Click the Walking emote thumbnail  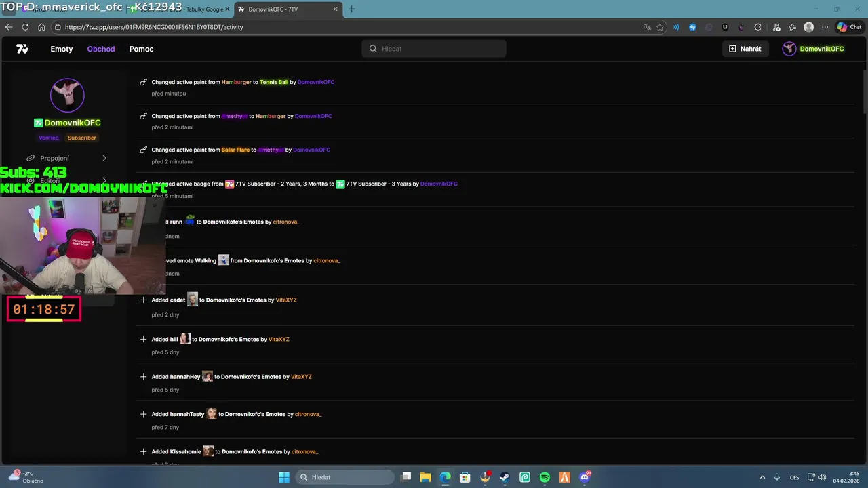point(224,260)
